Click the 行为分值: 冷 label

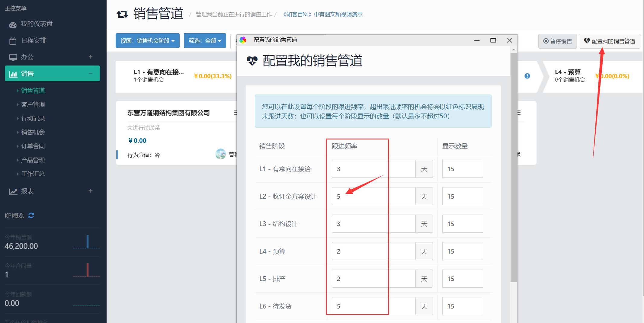pyautogui.click(x=144, y=155)
